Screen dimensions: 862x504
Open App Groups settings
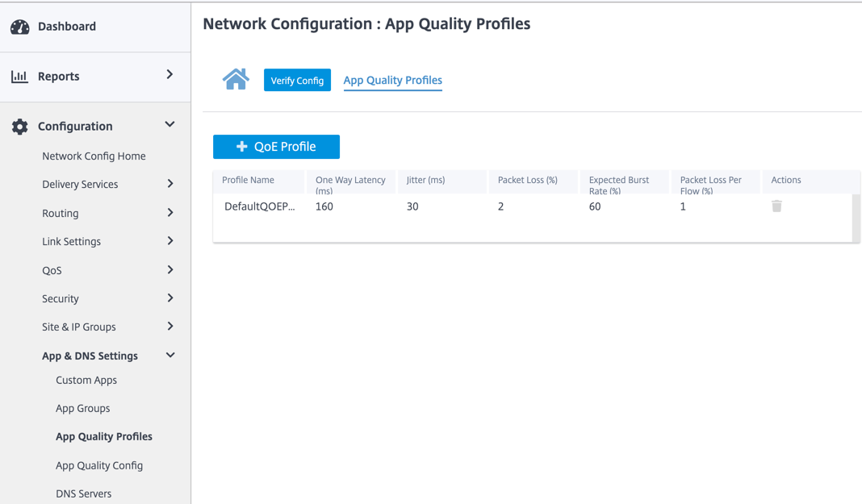click(83, 409)
